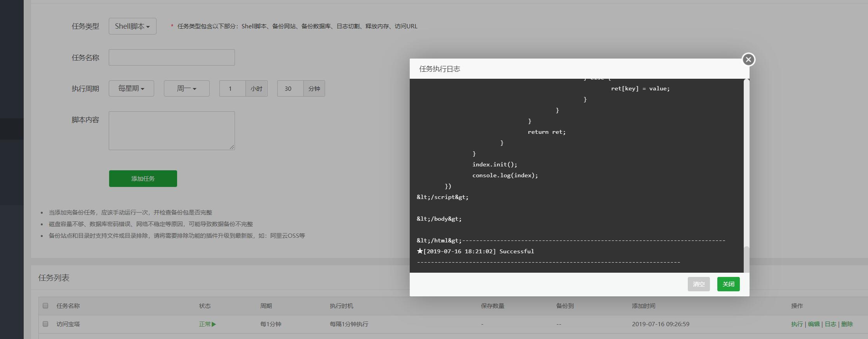Image resolution: width=868 pixels, height=339 pixels.
Task: Click the 执行时机 column header
Action: [x=341, y=306]
